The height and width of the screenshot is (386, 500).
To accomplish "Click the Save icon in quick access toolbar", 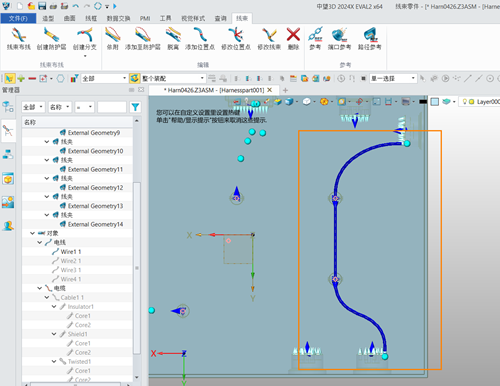I will 42,6.
